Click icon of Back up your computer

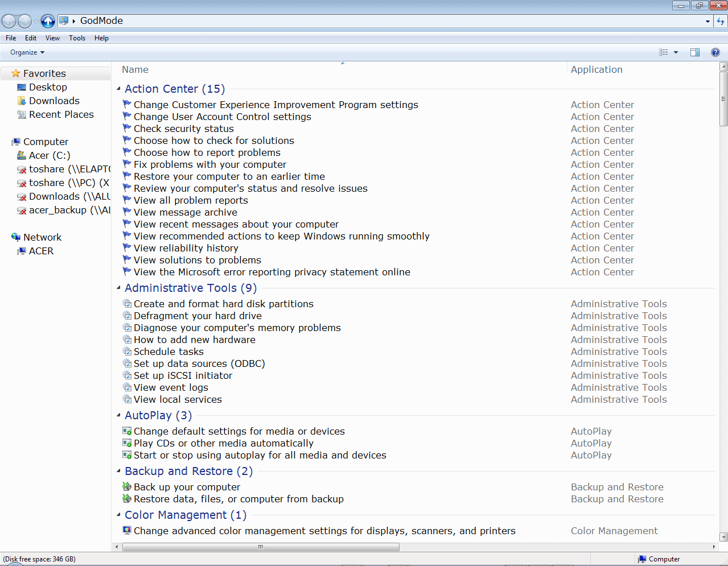click(127, 486)
